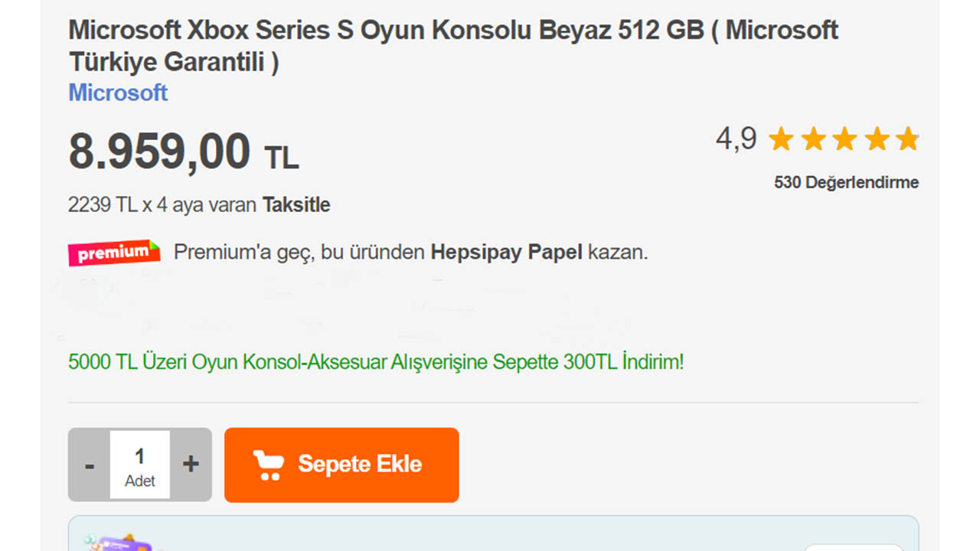This screenshot has height=551, width=980.
Task: Click the plus button to increase quantity
Action: [188, 464]
